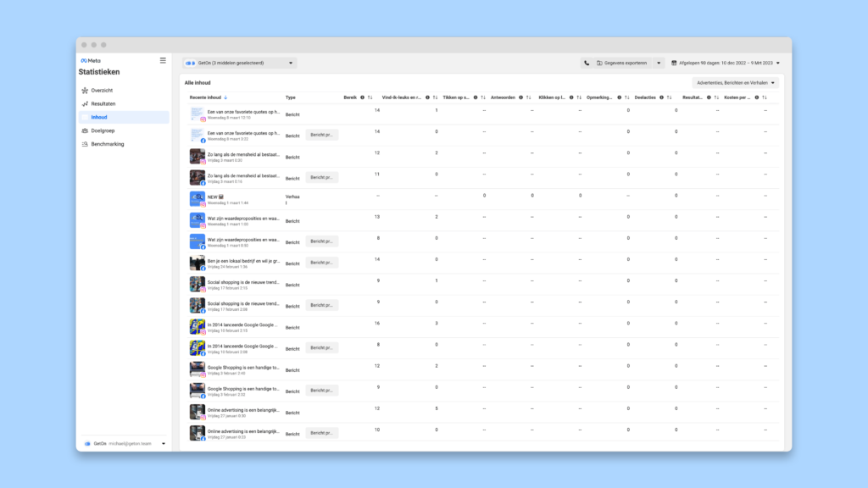This screenshot has width=868, height=488.
Task: Open the Advertenties, Berichten en Verhalen filter
Action: (x=735, y=83)
